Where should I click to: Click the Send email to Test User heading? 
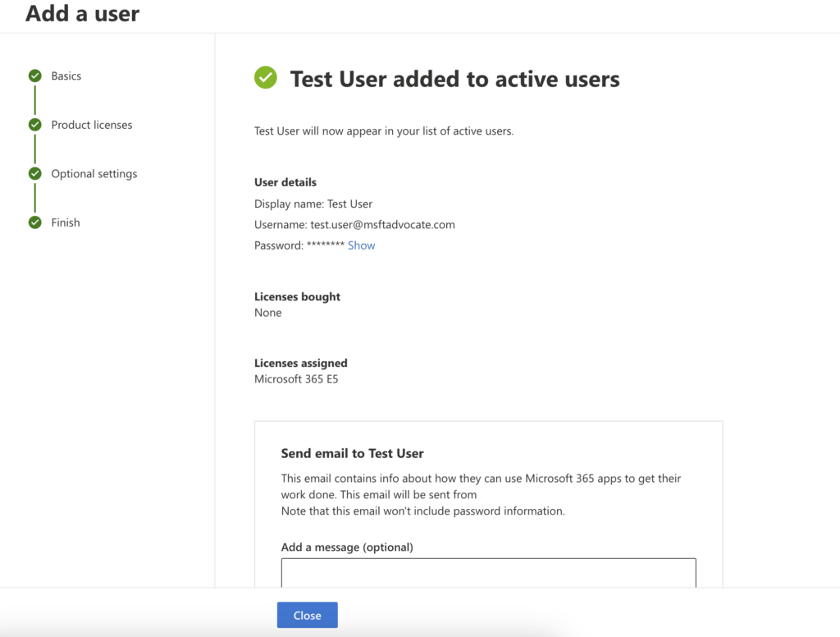click(353, 453)
